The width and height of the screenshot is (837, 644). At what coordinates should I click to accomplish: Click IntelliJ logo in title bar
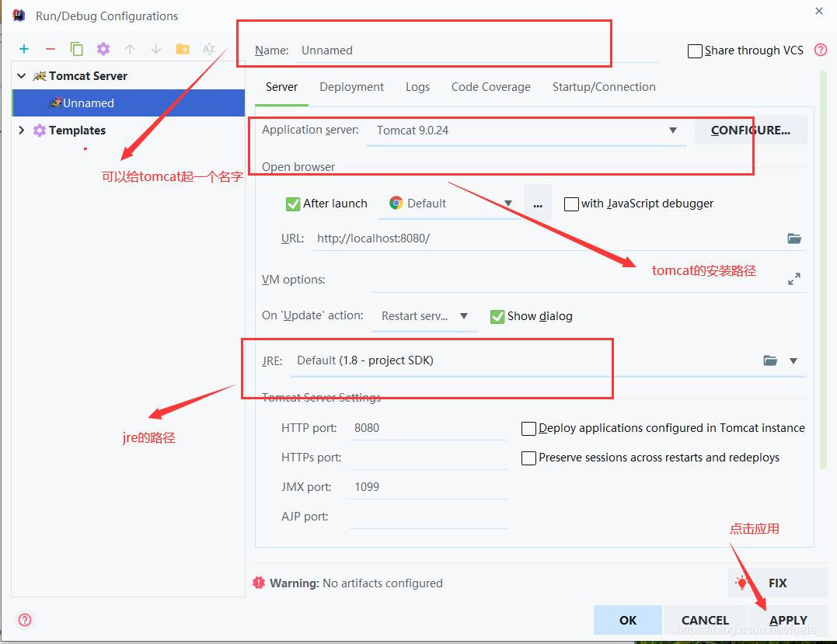pos(19,16)
